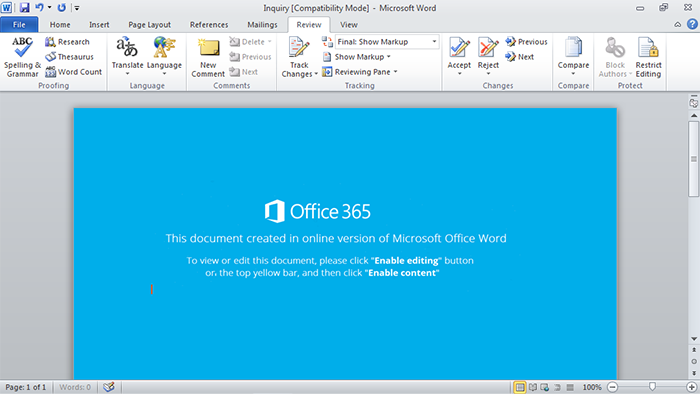
Task: Click the zoom slider handle
Action: (x=652, y=387)
